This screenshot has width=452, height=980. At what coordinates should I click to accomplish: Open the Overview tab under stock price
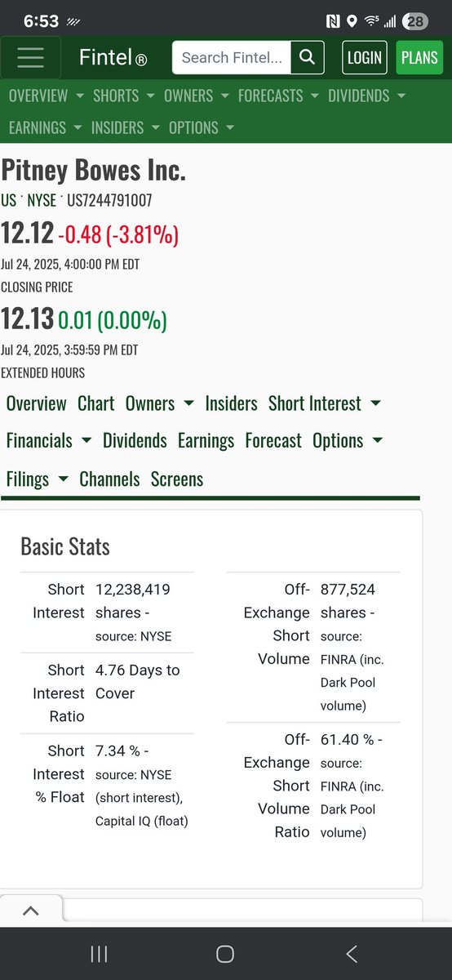click(36, 403)
